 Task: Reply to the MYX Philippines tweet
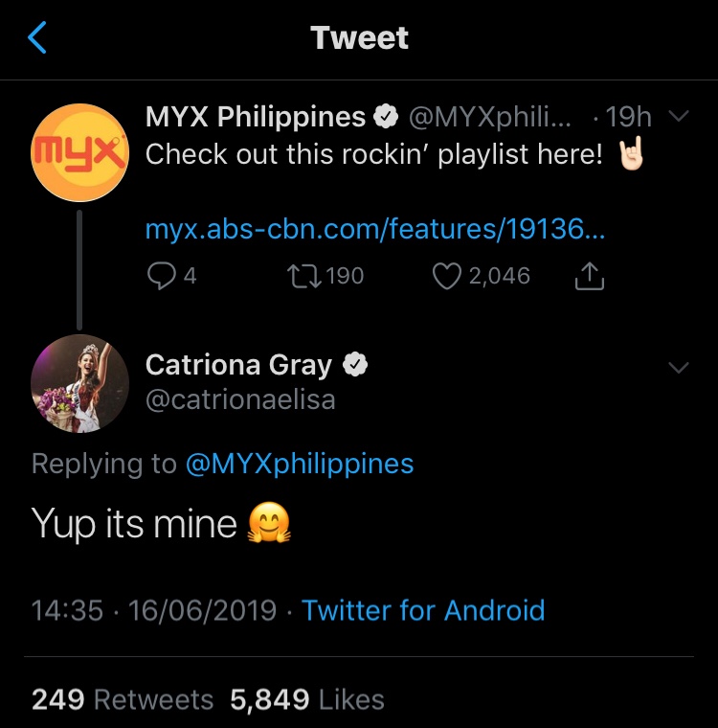159,276
